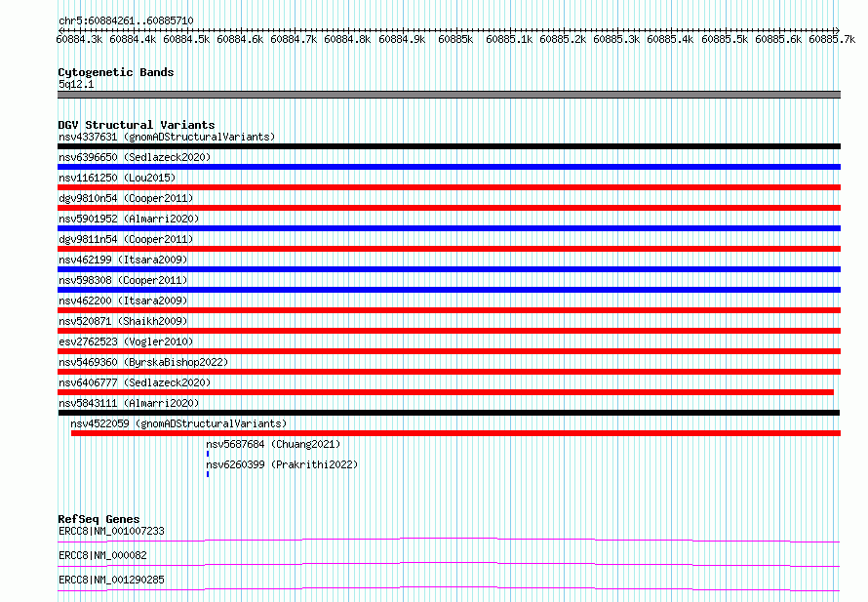Image resolution: width=868 pixels, height=602 pixels.
Task: Select the red bar under esv2762523
Action: tap(449, 351)
